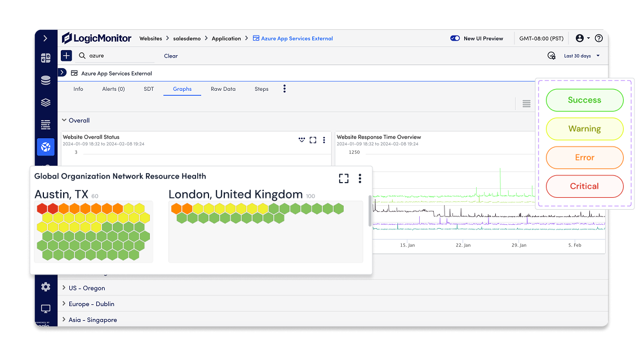Toggle the New UI Preview switch
This screenshot has height=363, width=644.
point(455,38)
